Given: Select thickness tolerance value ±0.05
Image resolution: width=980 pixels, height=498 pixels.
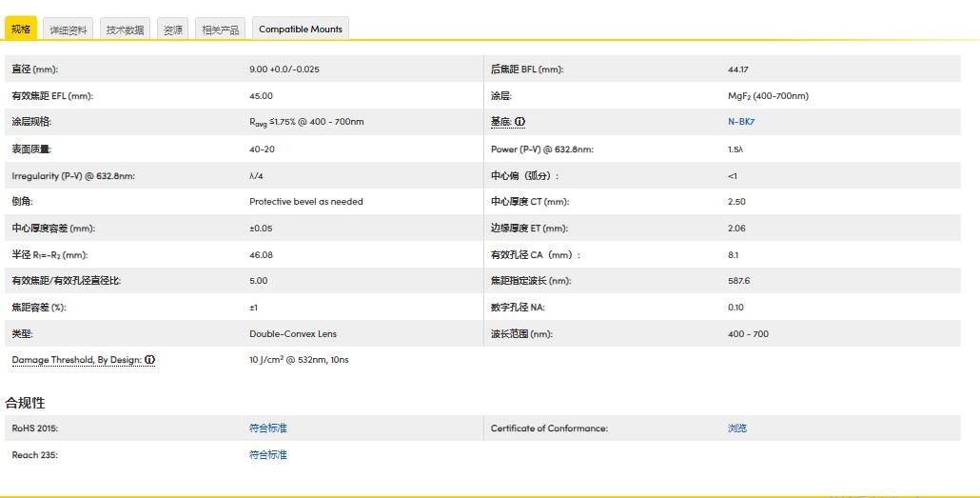Looking at the screenshot, I should pos(261,229).
